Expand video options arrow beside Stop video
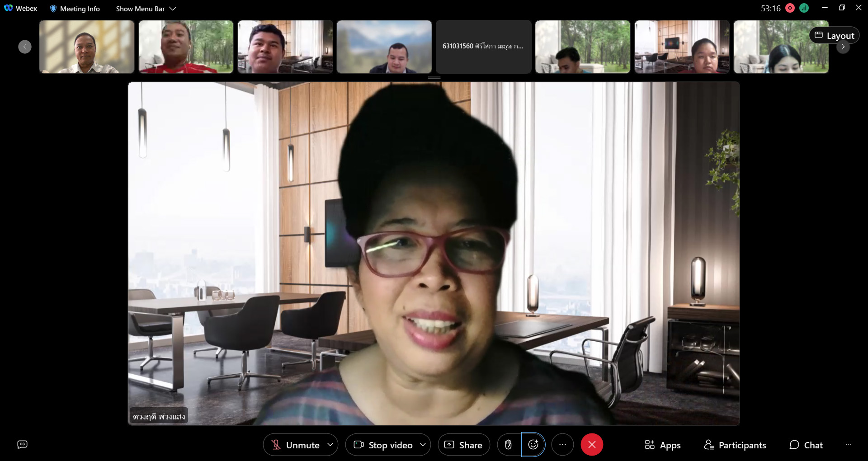 423,445
